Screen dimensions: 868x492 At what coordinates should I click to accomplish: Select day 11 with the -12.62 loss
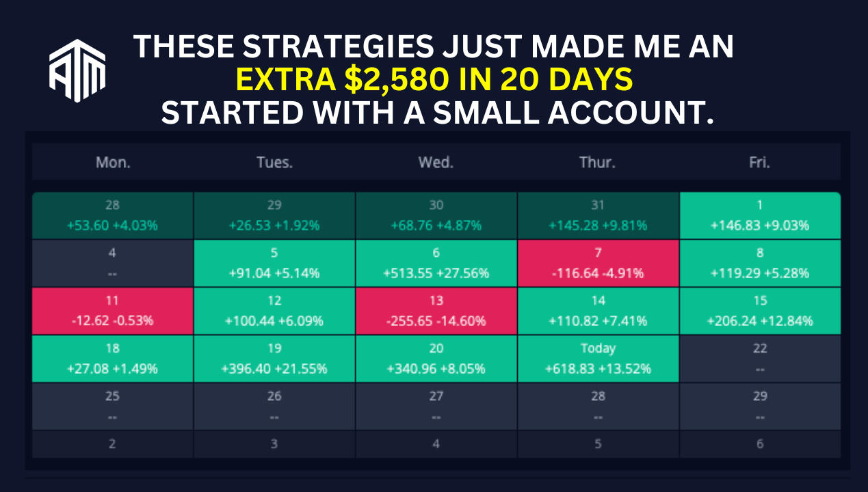click(x=113, y=311)
